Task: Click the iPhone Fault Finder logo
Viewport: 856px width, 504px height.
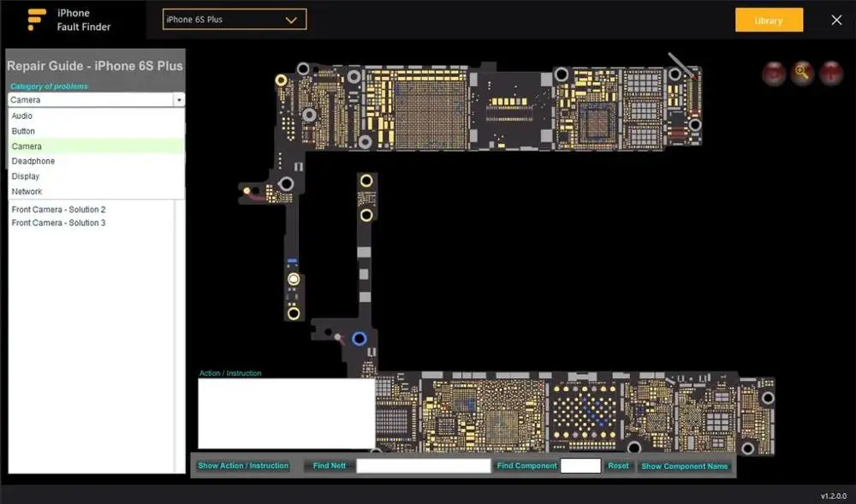Action: (x=37, y=20)
